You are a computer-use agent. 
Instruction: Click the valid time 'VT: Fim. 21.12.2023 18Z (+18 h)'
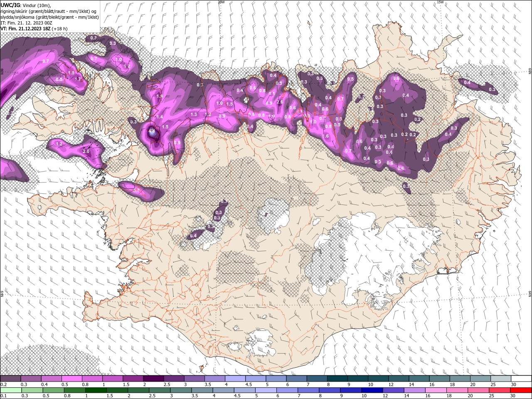(34, 29)
